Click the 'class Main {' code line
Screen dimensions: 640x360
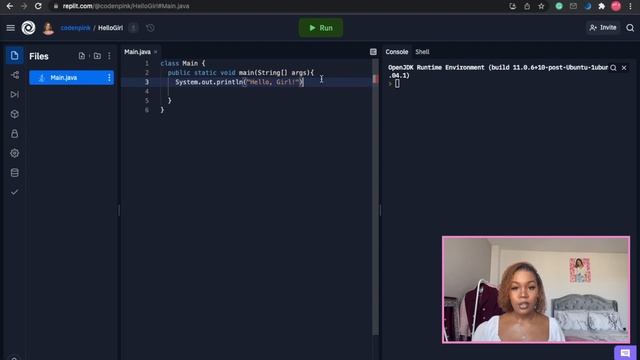[183, 63]
